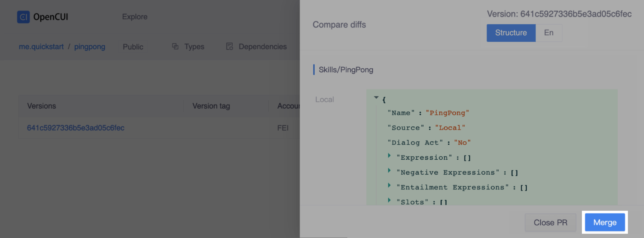Click the "Local" source value
This screenshot has width=644, height=238.
point(450,128)
